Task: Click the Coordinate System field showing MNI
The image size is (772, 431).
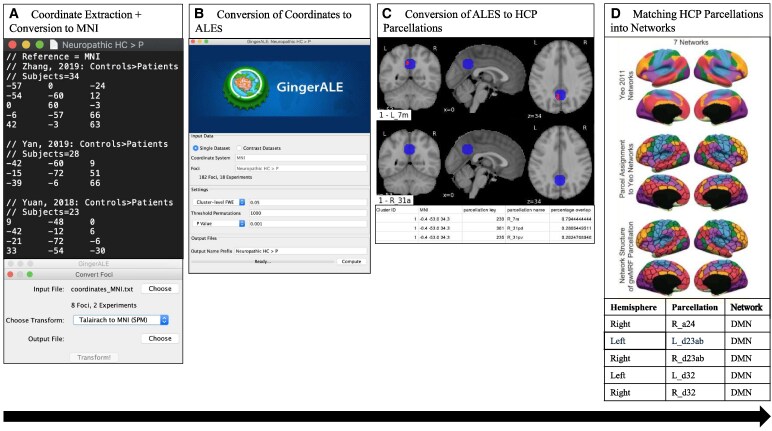Action: point(301,158)
